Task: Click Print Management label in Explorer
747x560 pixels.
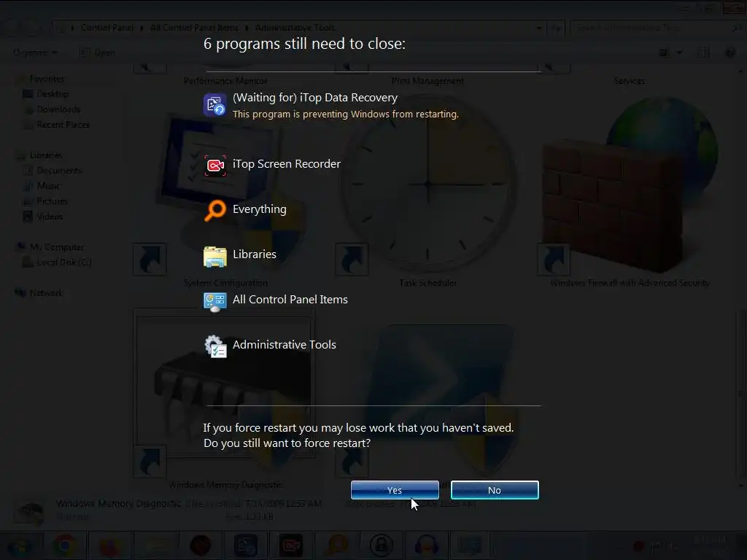Action: [427, 81]
